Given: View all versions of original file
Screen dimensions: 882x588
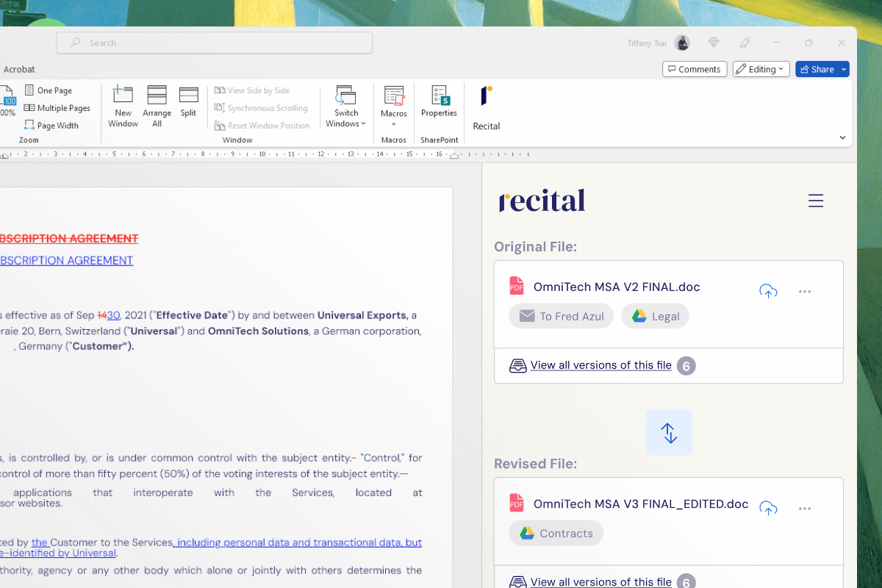Looking at the screenshot, I should click(x=601, y=365).
